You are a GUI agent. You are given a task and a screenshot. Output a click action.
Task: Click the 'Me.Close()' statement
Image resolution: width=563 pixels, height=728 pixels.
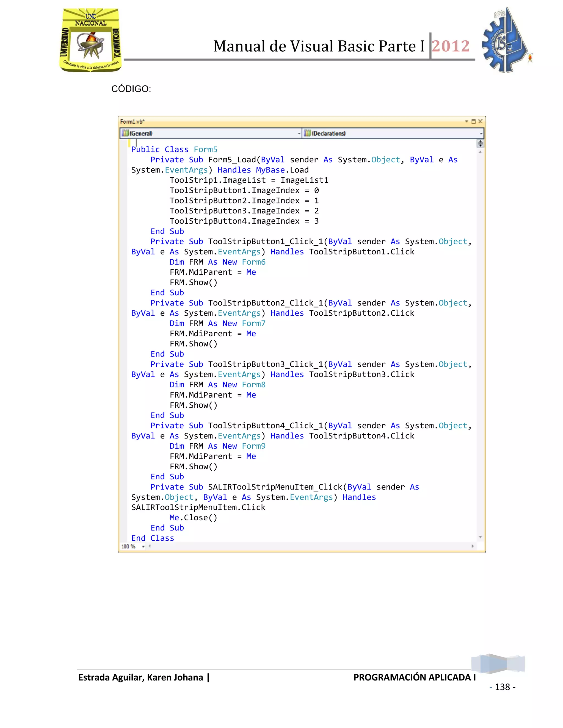coord(194,518)
